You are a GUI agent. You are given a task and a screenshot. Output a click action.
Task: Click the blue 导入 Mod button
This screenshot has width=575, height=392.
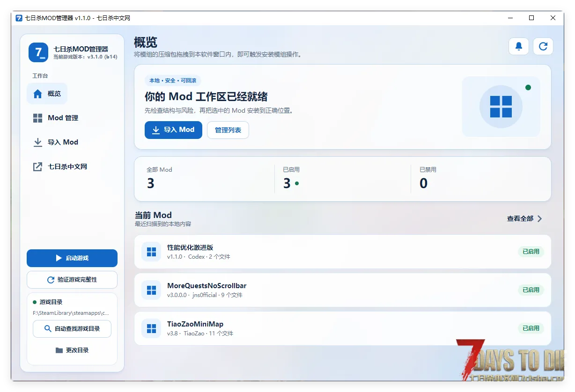coord(173,130)
